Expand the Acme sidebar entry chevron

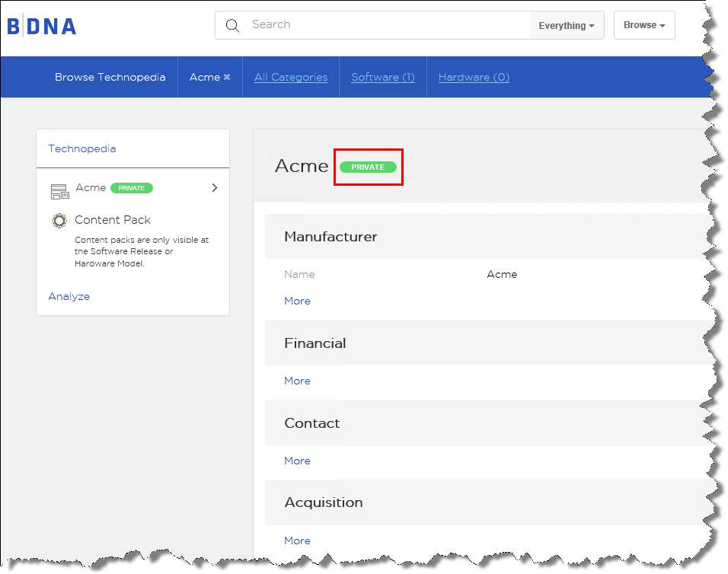[215, 188]
